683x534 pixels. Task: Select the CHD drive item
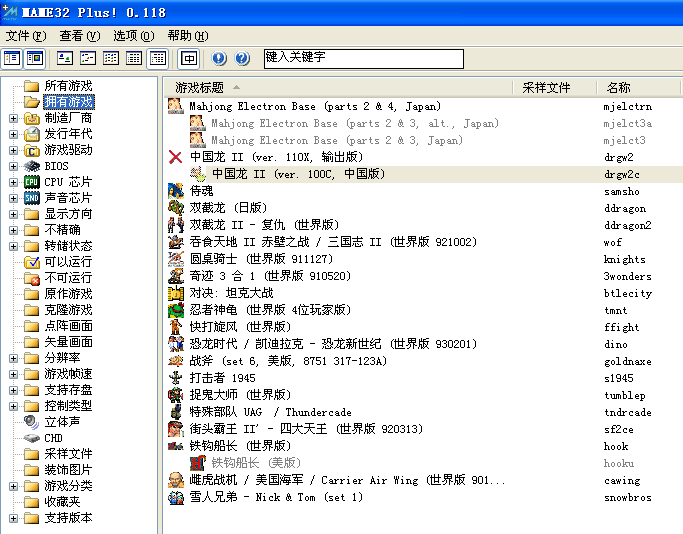click(53, 438)
